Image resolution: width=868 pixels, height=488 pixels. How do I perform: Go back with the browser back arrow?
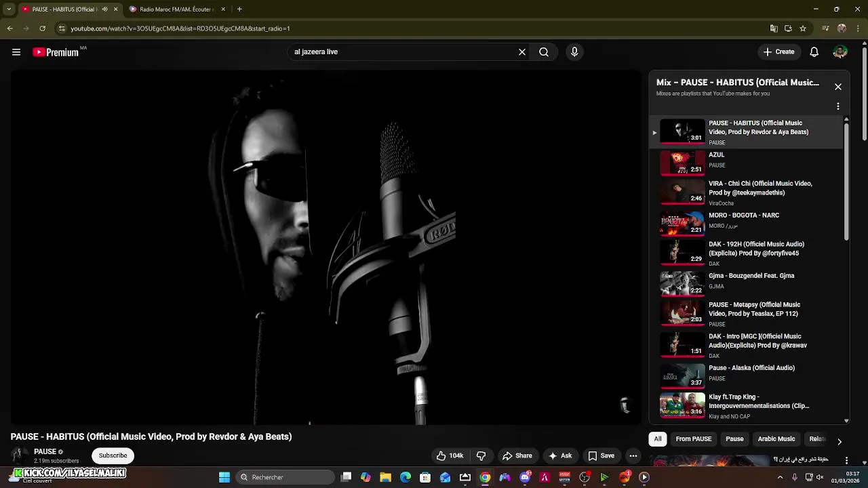(x=9, y=28)
